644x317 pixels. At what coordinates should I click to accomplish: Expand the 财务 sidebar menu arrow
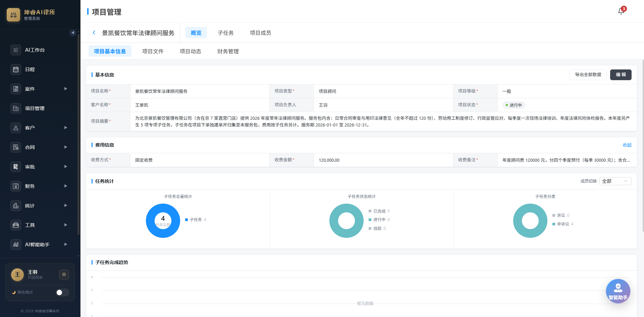pyautogui.click(x=66, y=186)
